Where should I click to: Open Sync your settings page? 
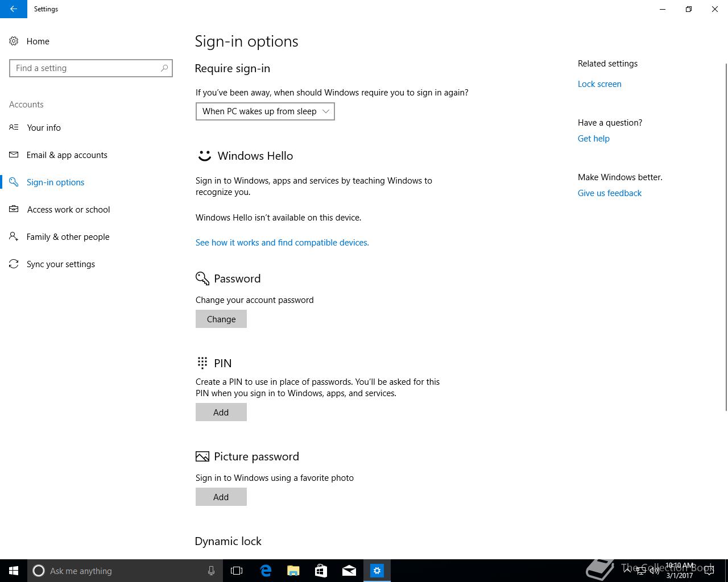61,264
